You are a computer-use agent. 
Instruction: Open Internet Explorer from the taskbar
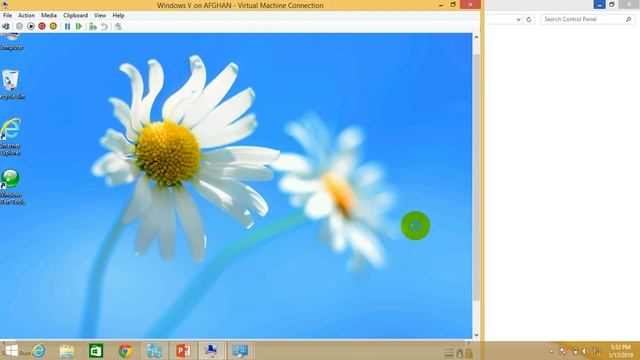39,351
